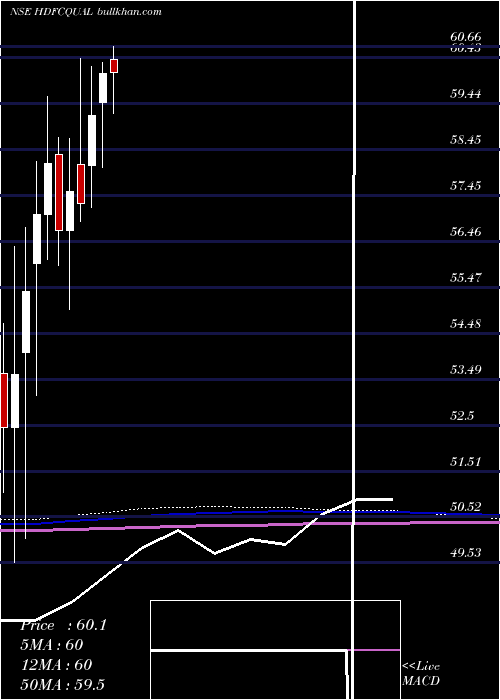Click the 57.45 price axis label
This screenshot has height=700, width=500.
(x=466, y=186)
